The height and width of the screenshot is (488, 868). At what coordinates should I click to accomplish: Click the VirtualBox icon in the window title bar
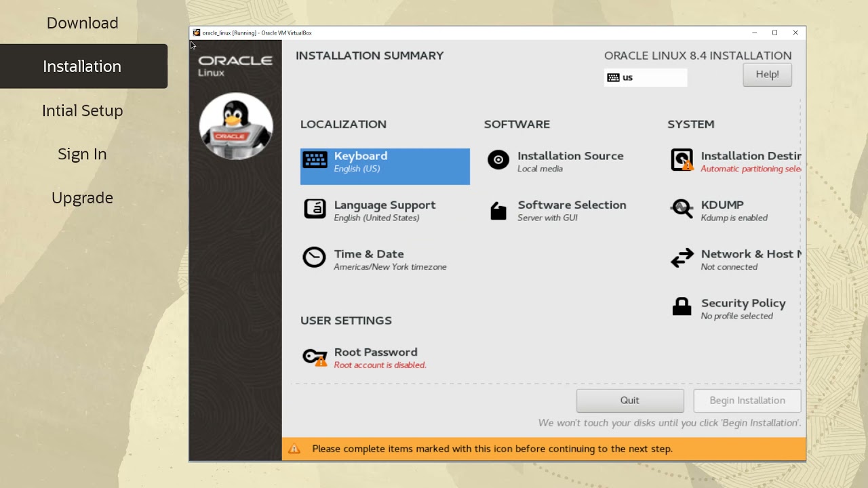197,33
